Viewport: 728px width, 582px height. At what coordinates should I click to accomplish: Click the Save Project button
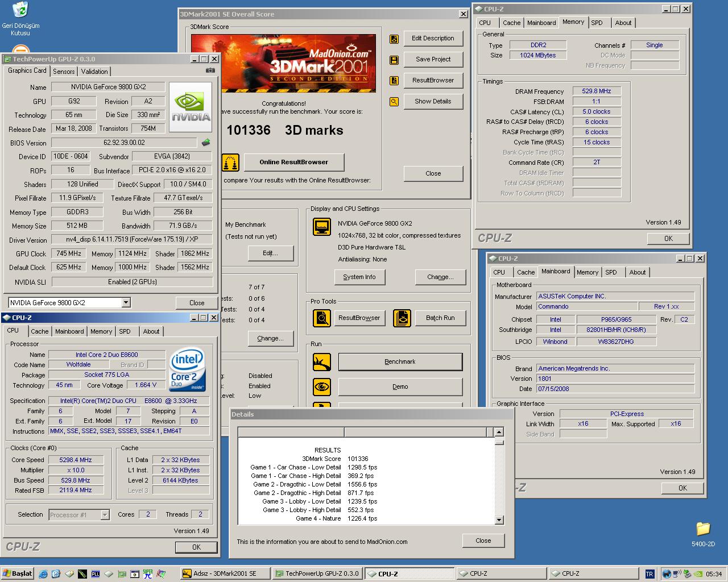point(433,60)
